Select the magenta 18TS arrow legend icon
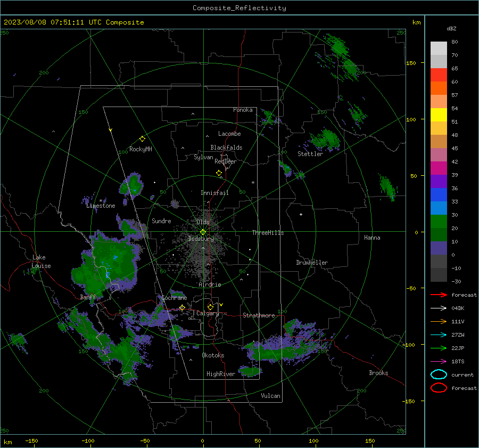Screen dimensions: 479x448 (439, 362)
